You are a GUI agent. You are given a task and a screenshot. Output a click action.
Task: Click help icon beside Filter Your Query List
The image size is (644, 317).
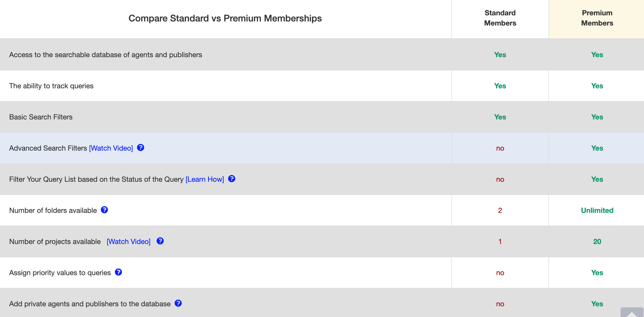[x=232, y=179]
